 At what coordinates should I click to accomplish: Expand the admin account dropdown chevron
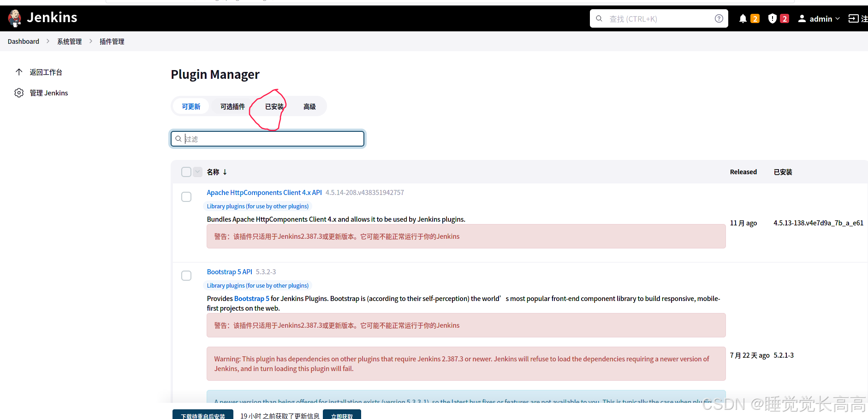point(837,19)
